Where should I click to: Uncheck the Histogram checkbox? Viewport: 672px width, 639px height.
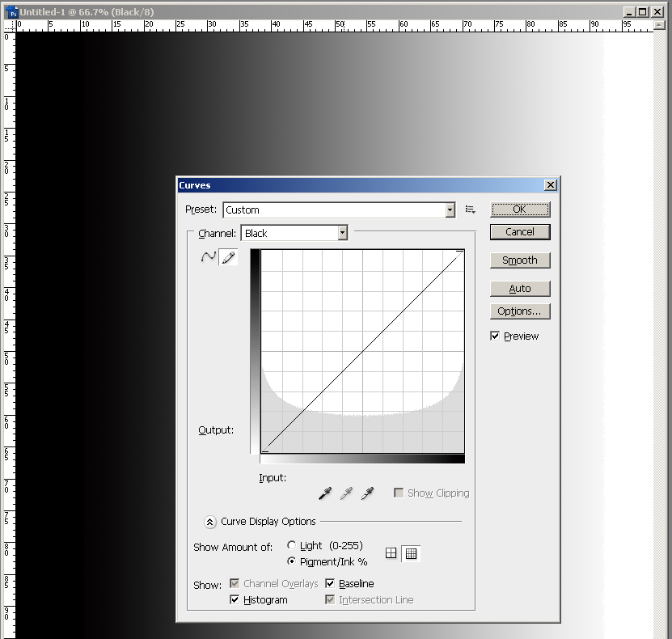click(x=235, y=599)
